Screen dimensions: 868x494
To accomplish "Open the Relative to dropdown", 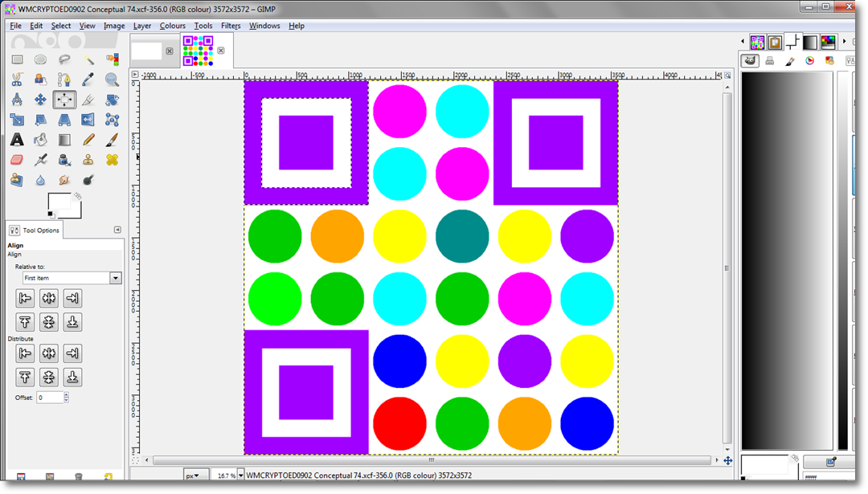I will tap(72, 278).
